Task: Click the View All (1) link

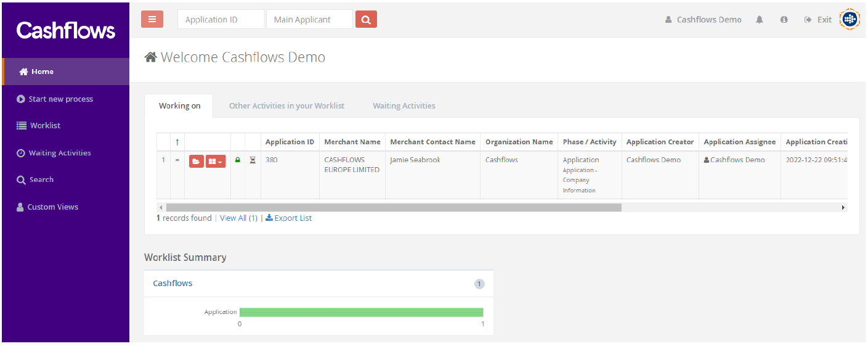Action: coord(238,218)
